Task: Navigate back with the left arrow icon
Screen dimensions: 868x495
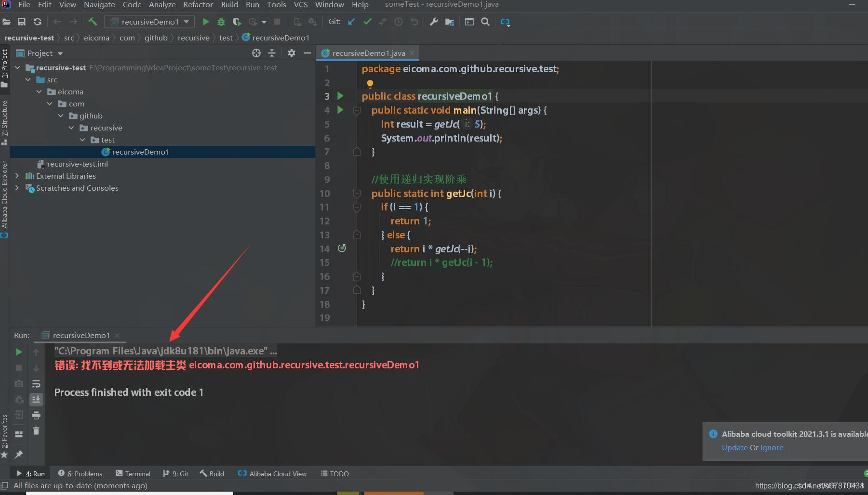Action: click(x=57, y=22)
